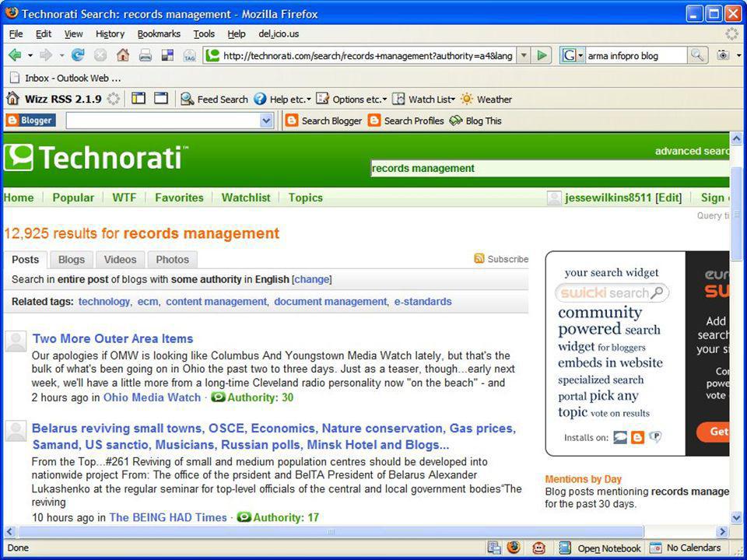Viewport: 747px width, 560px height.
Task: Expand the Blogger toolbar combo box dropdown
Action: pyautogui.click(x=267, y=121)
